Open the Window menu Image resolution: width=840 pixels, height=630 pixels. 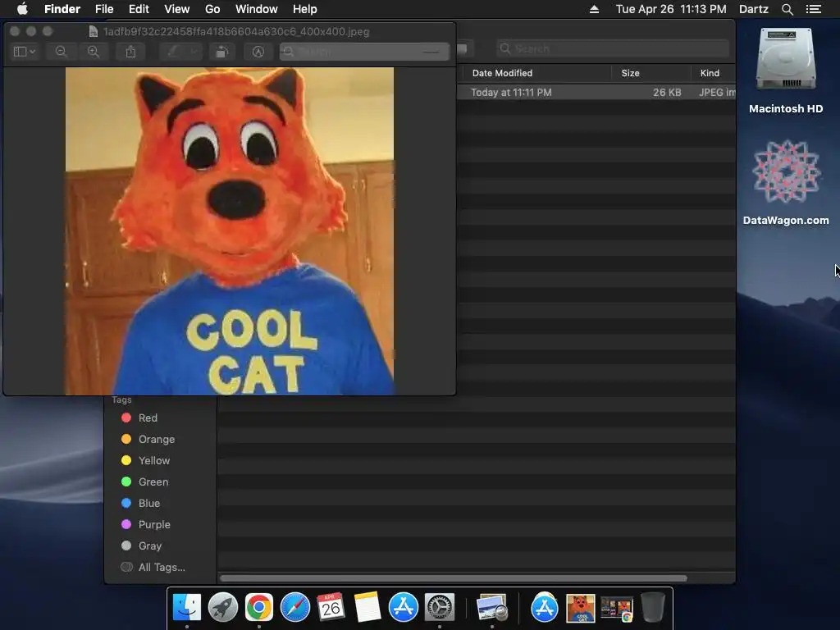(x=257, y=9)
